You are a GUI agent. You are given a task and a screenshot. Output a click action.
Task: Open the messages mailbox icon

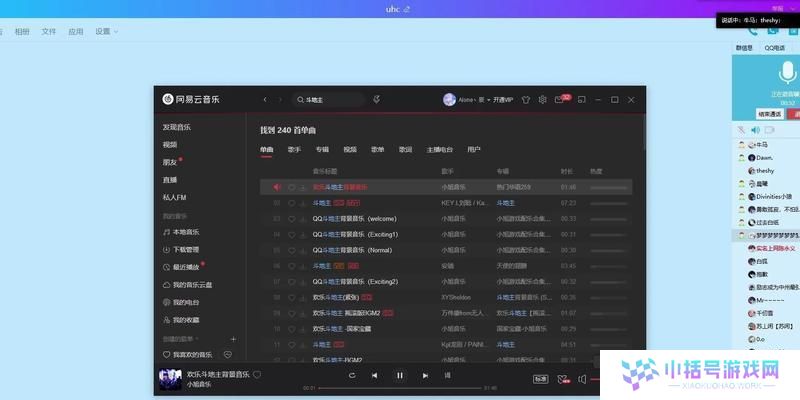pos(559,100)
